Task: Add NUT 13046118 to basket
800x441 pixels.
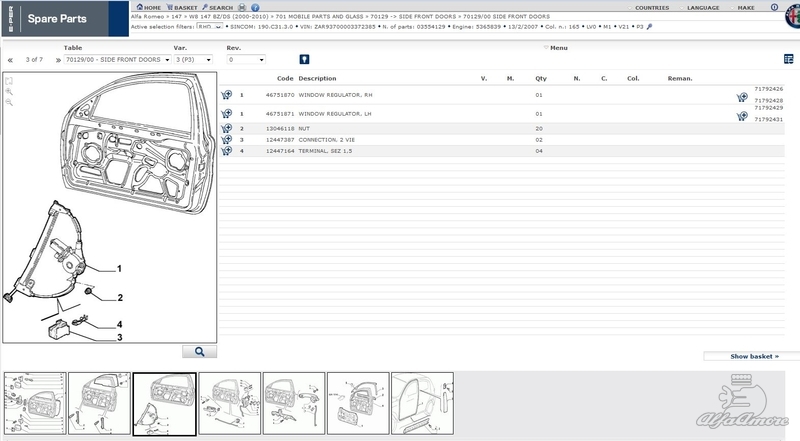Action: (x=227, y=128)
